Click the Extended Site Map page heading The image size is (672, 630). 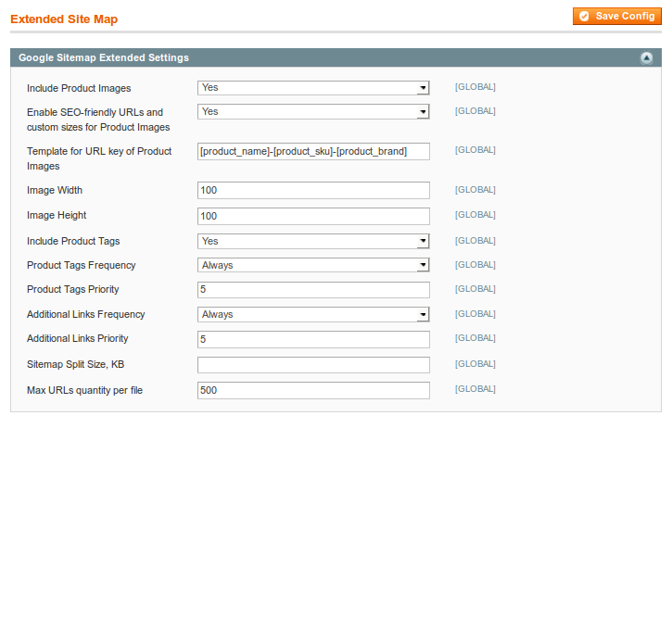pos(64,19)
